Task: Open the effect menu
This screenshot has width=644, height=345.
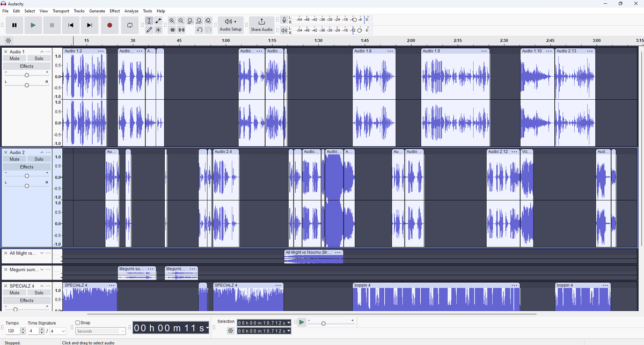Action: point(115,11)
